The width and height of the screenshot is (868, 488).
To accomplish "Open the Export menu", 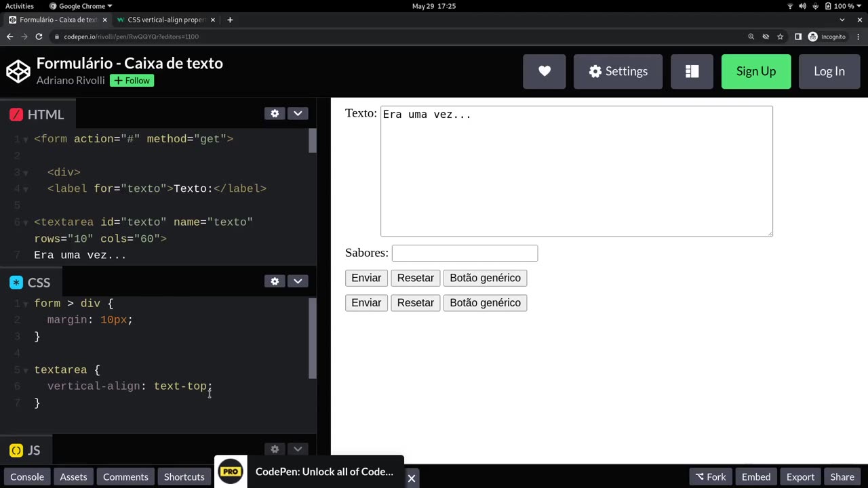I will (x=800, y=476).
